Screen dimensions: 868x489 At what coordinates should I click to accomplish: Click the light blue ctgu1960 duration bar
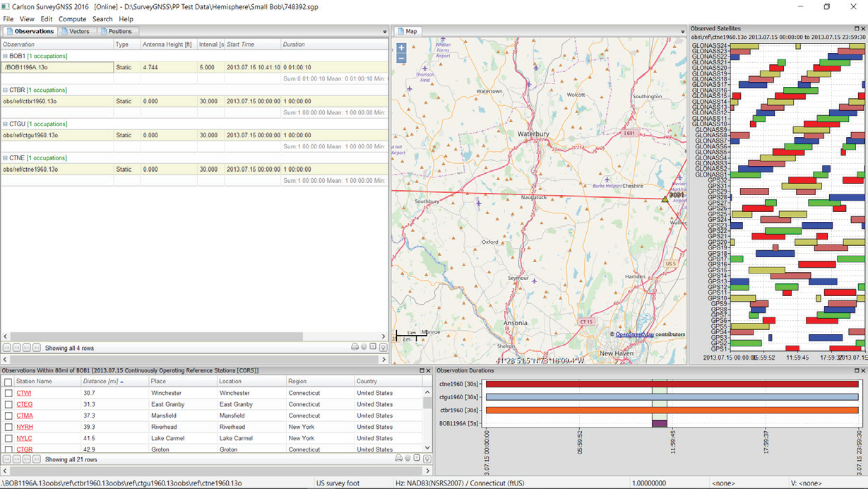(672, 397)
